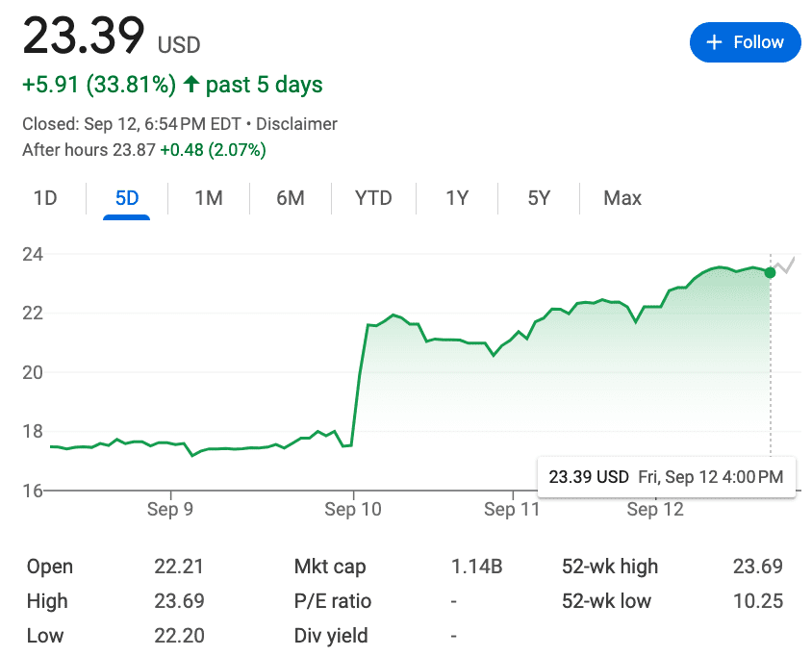Select the Max time range tab
The image size is (812, 656).
pos(622,198)
